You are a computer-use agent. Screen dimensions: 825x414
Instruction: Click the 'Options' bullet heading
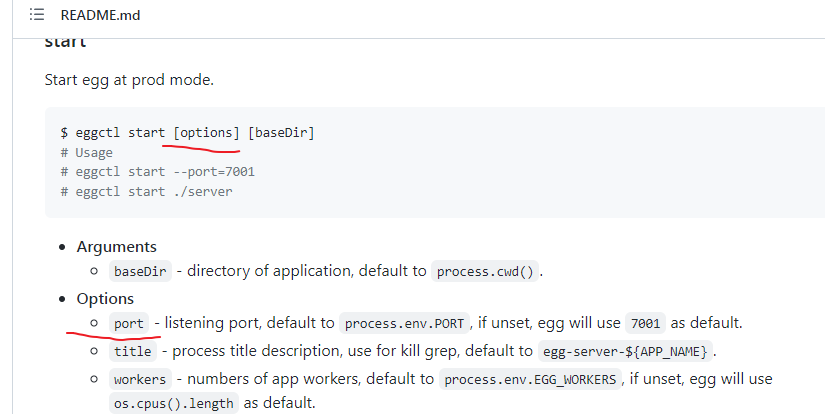(105, 299)
